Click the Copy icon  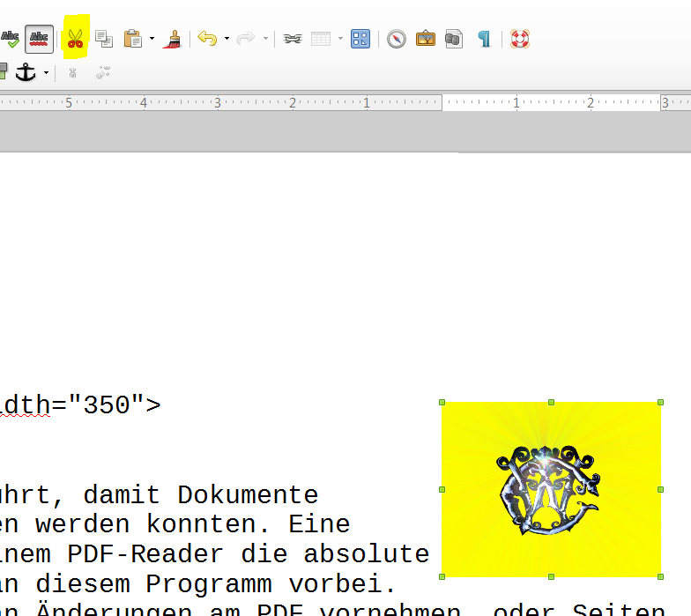(104, 39)
